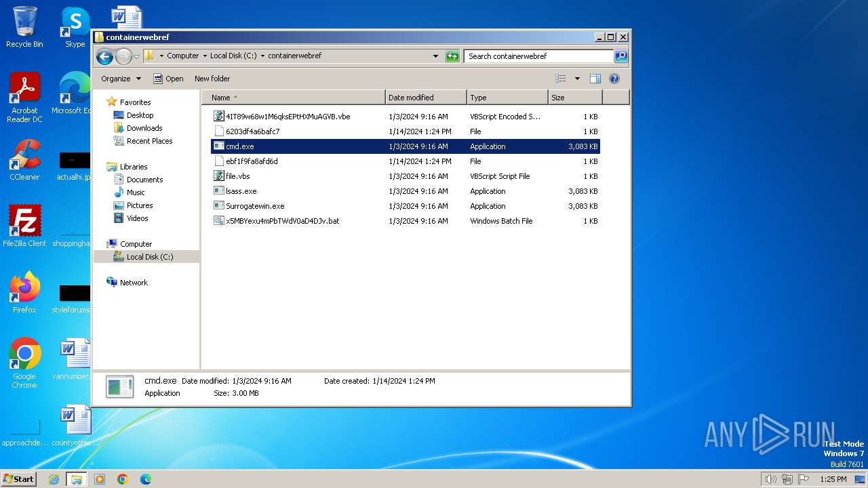Click the Open toolbar button
Screen dimensions: 868x488
coord(168,79)
